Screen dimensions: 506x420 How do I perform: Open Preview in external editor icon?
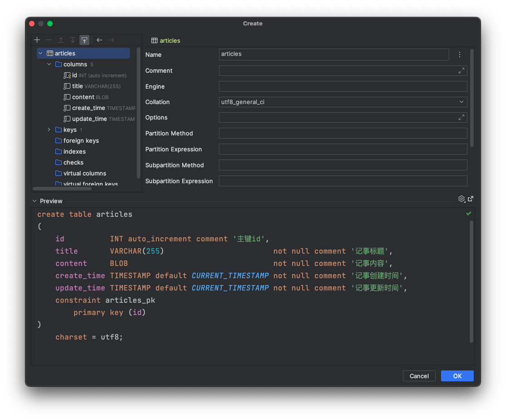(x=471, y=199)
